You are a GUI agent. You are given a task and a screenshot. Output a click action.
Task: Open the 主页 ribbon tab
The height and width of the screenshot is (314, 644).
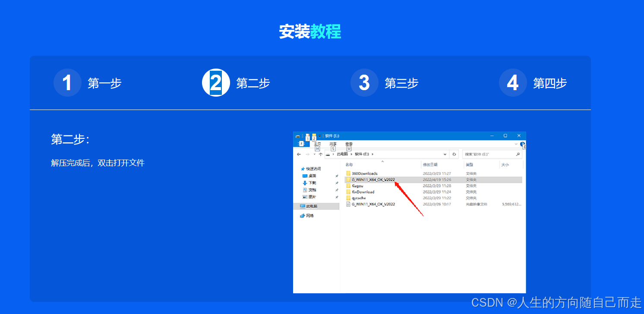click(317, 144)
